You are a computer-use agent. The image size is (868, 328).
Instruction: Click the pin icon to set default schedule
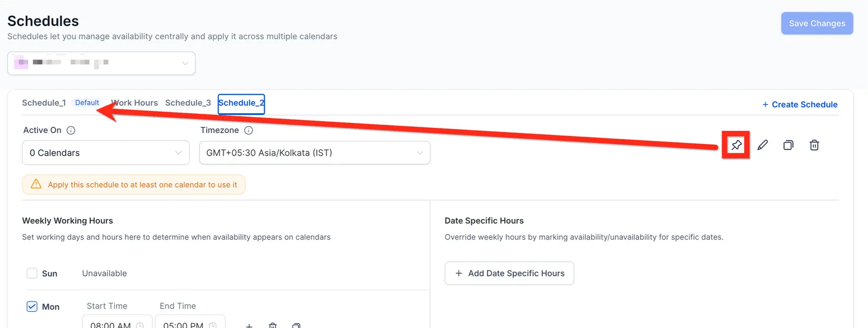click(x=736, y=145)
